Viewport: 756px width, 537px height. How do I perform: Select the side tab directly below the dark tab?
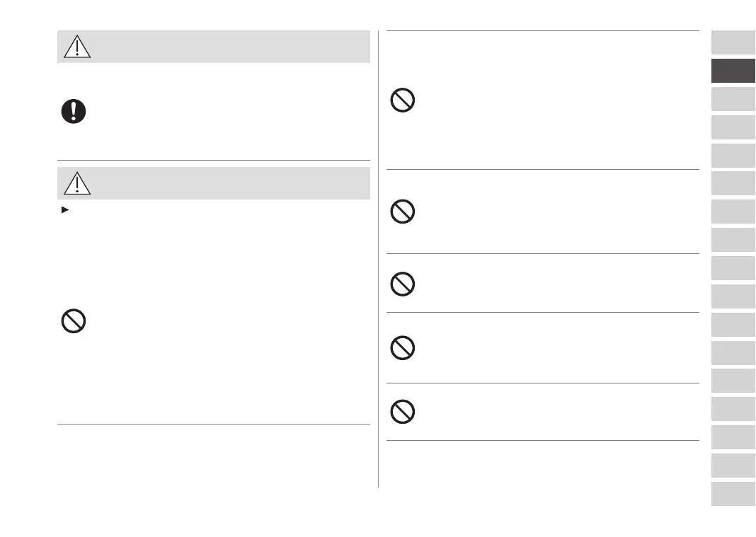pos(733,99)
